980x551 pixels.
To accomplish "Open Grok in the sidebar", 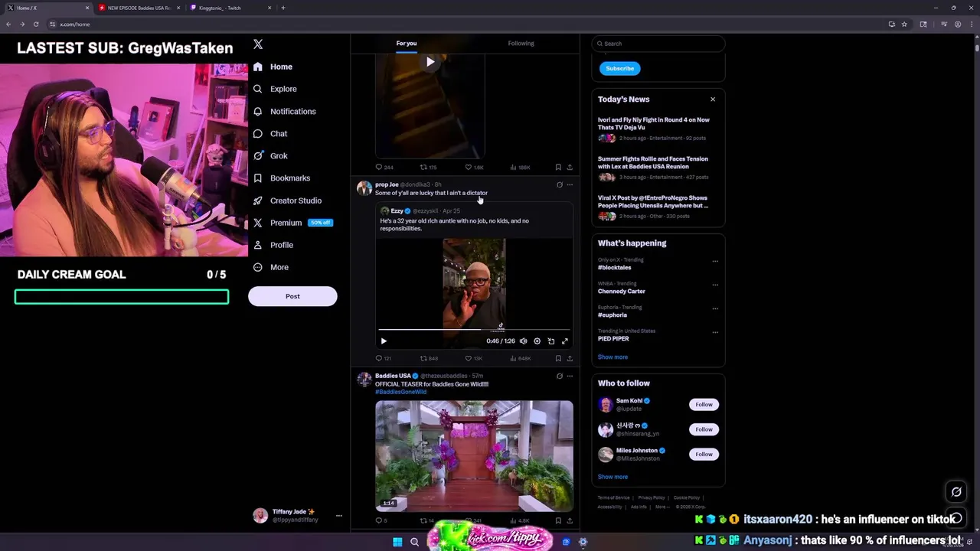I will pos(270,156).
